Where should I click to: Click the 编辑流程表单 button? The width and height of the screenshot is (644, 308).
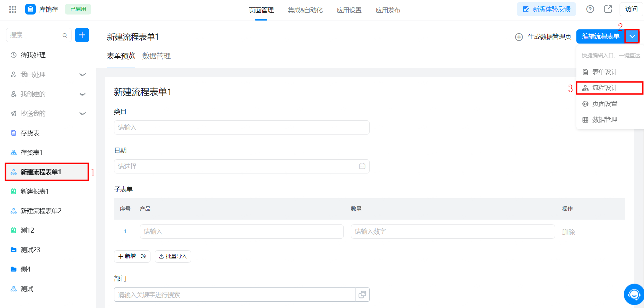coord(601,36)
